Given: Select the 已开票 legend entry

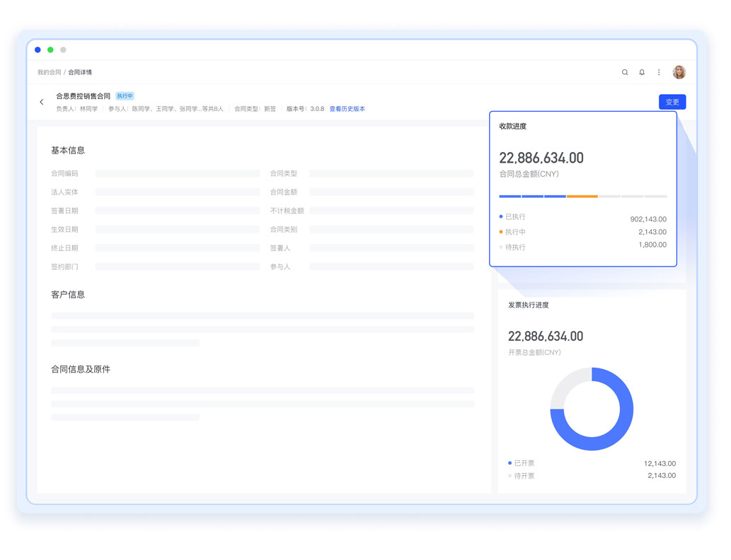Looking at the screenshot, I should [524, 463].
